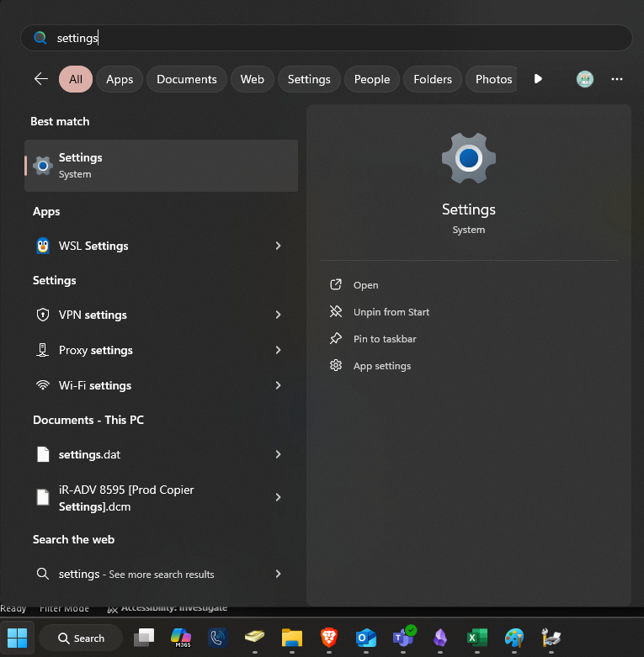Click the WSL penguin icon
Screen dimensions: 644x657
(43, 246)
